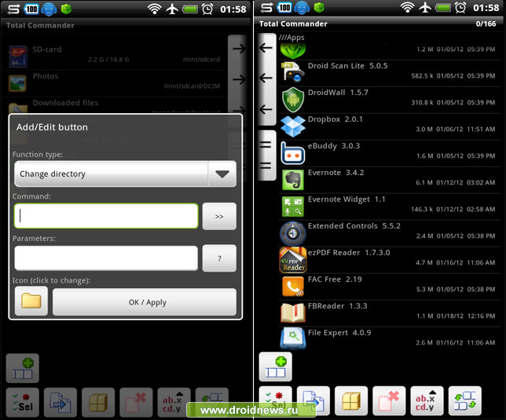
Task: Tap the Droid Scan Lite app icon
Action: tap(293, 72)
